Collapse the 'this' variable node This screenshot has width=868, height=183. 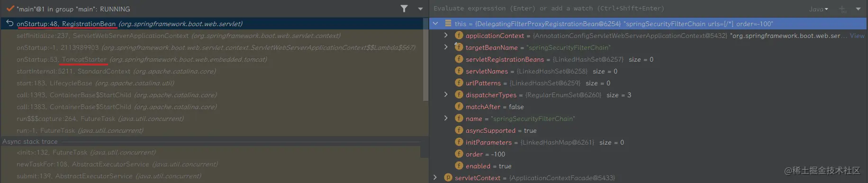coord(435,23)
